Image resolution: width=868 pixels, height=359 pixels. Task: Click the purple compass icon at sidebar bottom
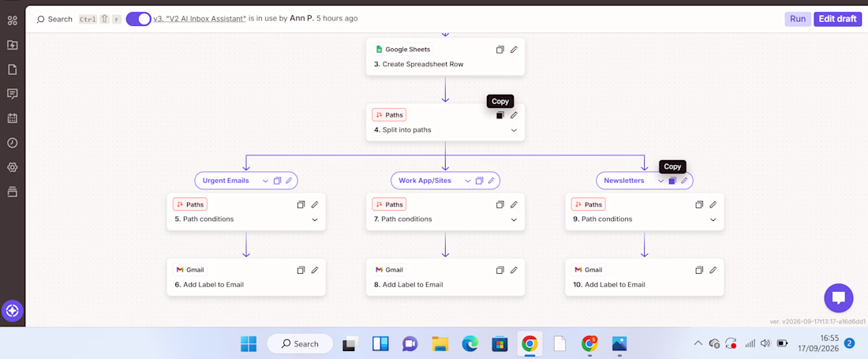pyautogui.click(x=12, y=310)
